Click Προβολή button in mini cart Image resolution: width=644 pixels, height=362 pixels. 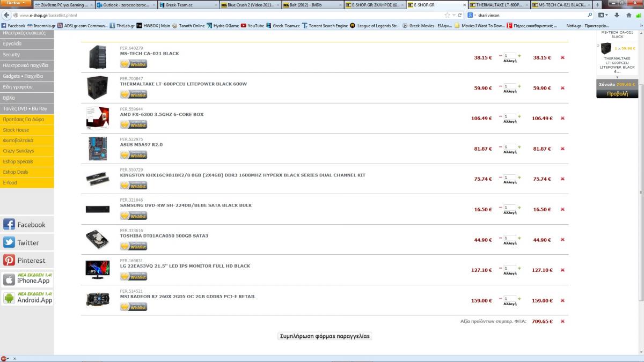tap(617, 93)
